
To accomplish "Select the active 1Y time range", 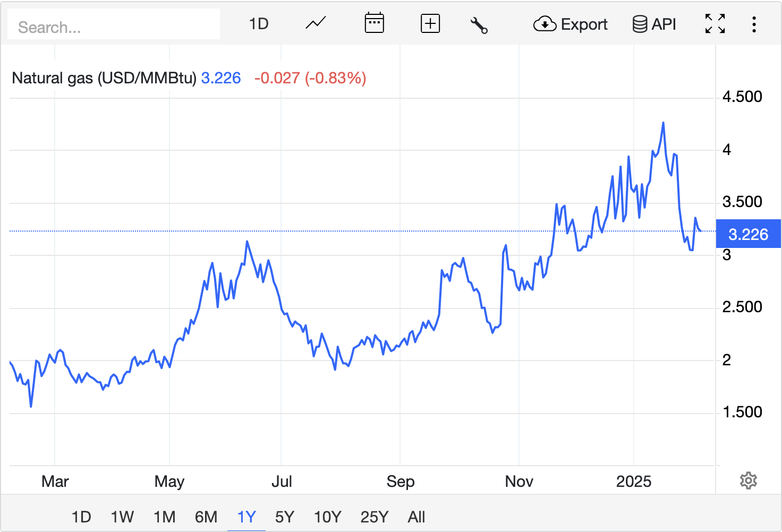I will tap(246, 517).
